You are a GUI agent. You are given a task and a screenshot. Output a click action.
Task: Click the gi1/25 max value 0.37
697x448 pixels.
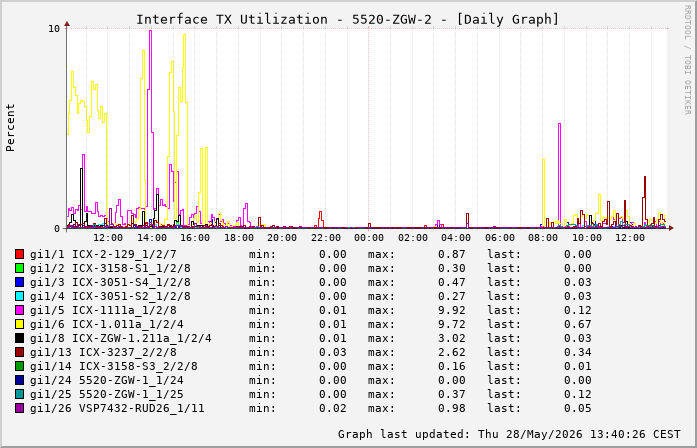(452, 394)
